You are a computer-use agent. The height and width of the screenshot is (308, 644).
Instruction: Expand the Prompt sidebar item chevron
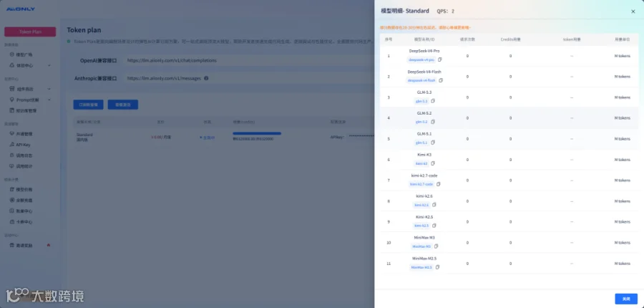(49, 100)
